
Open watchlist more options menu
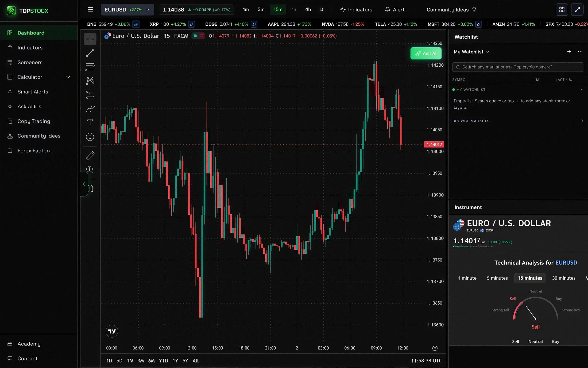click(x=580, y=52)
